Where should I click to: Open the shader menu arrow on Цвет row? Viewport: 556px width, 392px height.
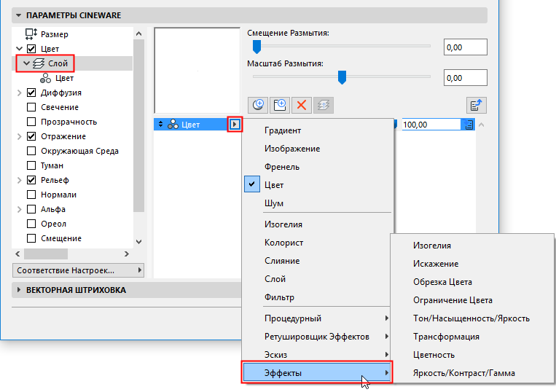(x=235, y=125)
